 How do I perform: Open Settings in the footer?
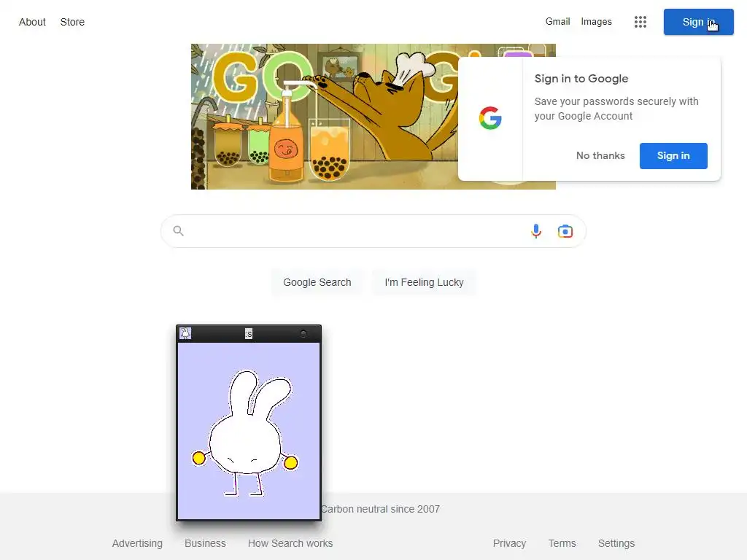point(616,543)
